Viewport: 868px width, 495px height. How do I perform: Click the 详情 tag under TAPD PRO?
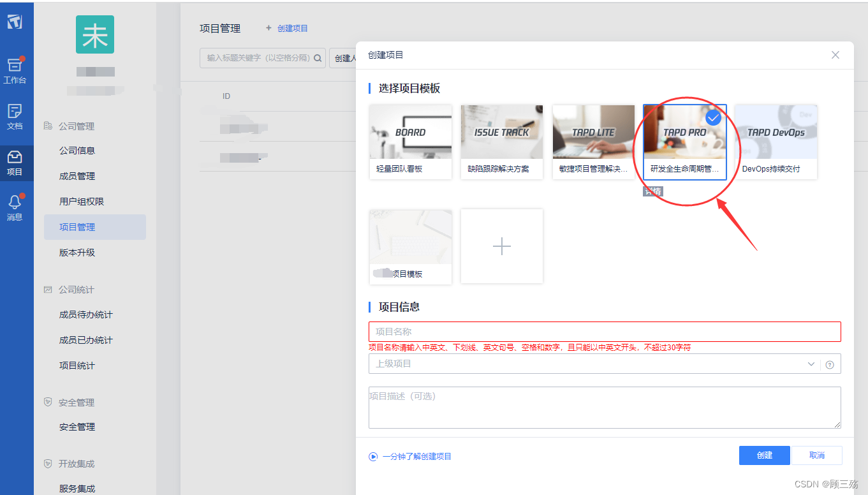tap(653, 191)
